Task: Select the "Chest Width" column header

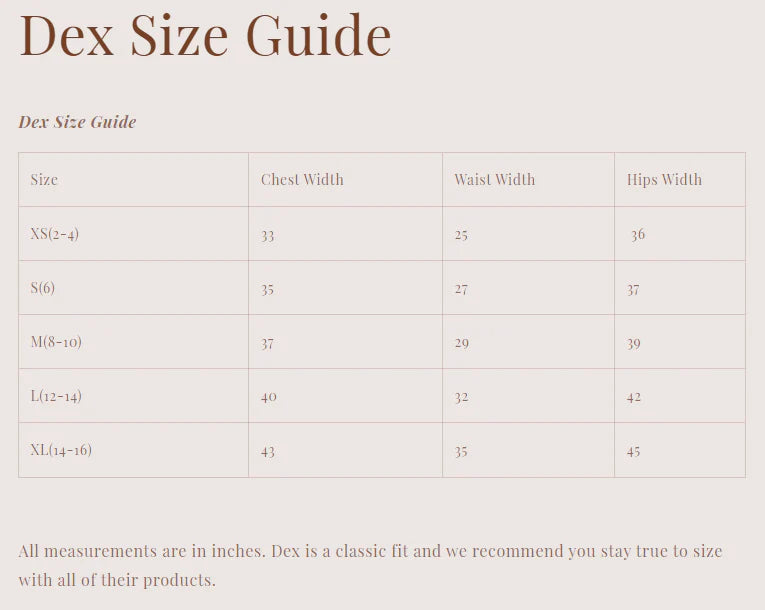Action: (x=302, y=180)
